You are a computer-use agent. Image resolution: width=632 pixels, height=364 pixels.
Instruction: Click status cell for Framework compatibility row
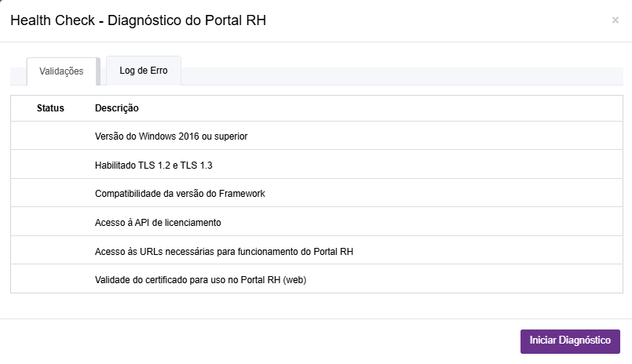coord(50,194)
